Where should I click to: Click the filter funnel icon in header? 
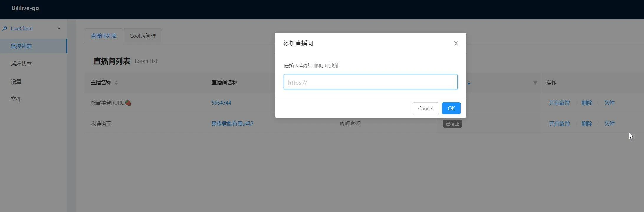tap(535, 83)
